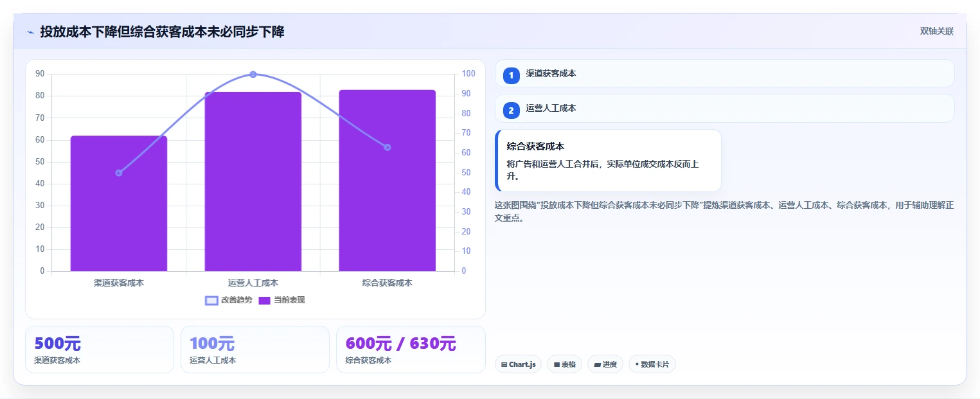Image resolution: width=980 pixels, height=399 pixels.
Task: Toggle the 改善趋势 legend item
Action: coord(229,300)
